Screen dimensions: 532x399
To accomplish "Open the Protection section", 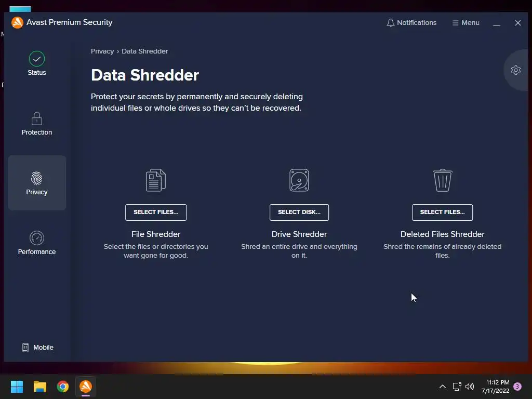I will pyautogui.click(x=37, y=124).
